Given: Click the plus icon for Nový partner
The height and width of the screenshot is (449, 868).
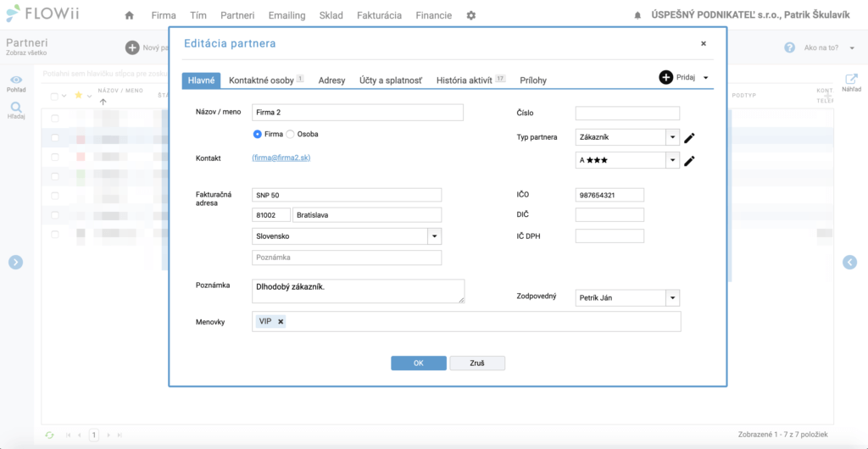Looking at the screenshot, I should click(x=132, y=47).
